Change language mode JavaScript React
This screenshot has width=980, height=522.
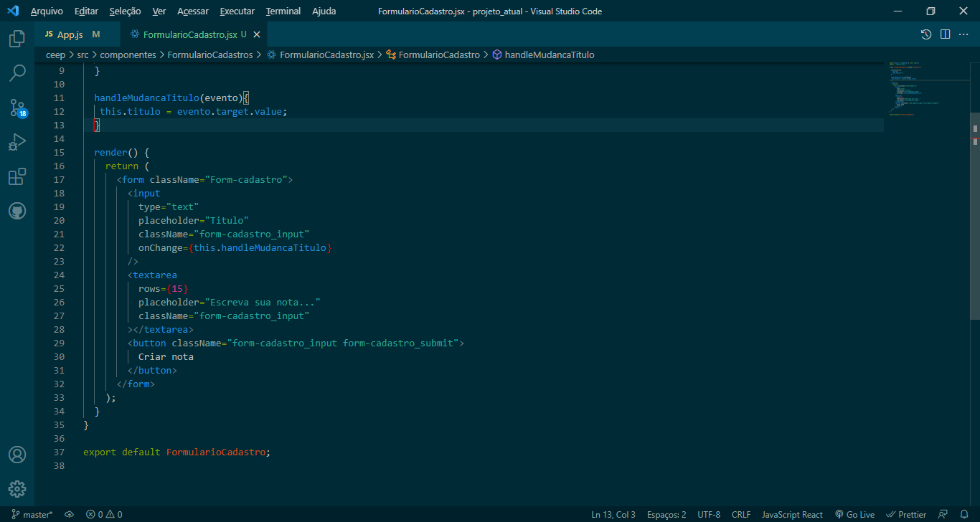pyautogui.click(x=792, y=514)
